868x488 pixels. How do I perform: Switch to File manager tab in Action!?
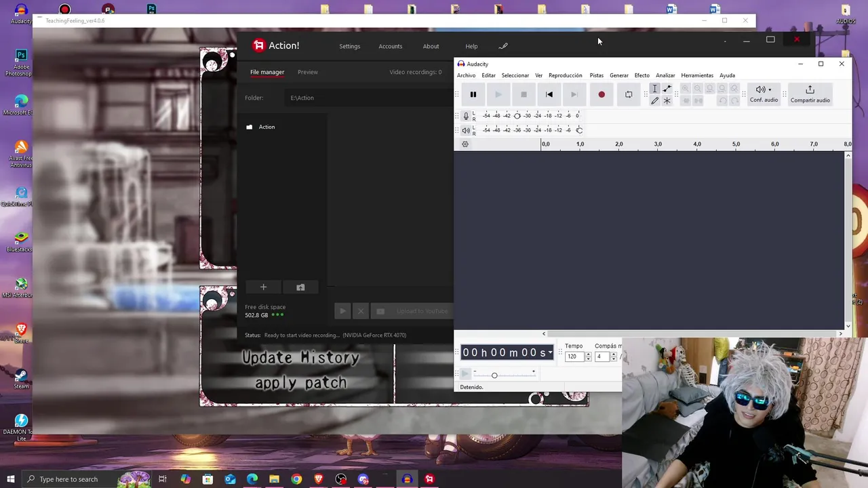tap(267, 72)
